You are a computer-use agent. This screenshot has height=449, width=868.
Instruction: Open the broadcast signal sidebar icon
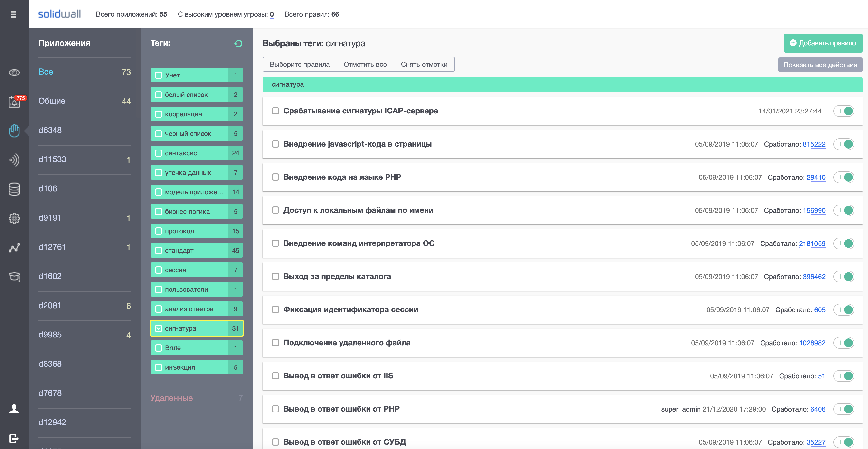[14, 160]
